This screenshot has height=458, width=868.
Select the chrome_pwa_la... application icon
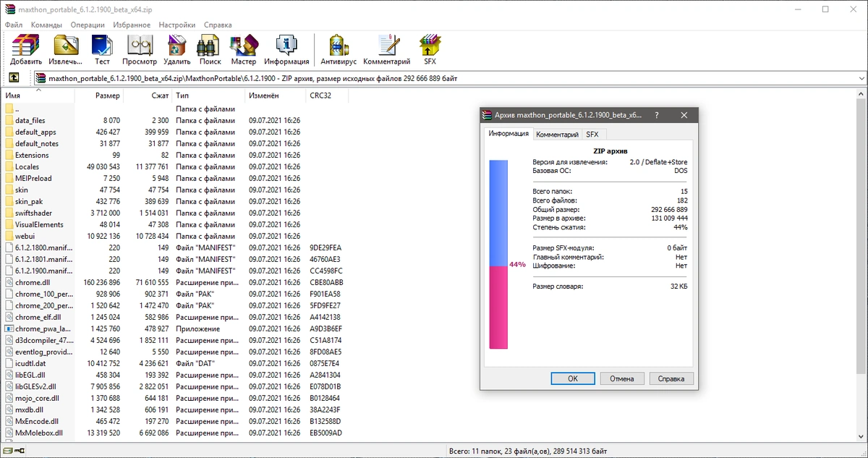tap(9, 328)
